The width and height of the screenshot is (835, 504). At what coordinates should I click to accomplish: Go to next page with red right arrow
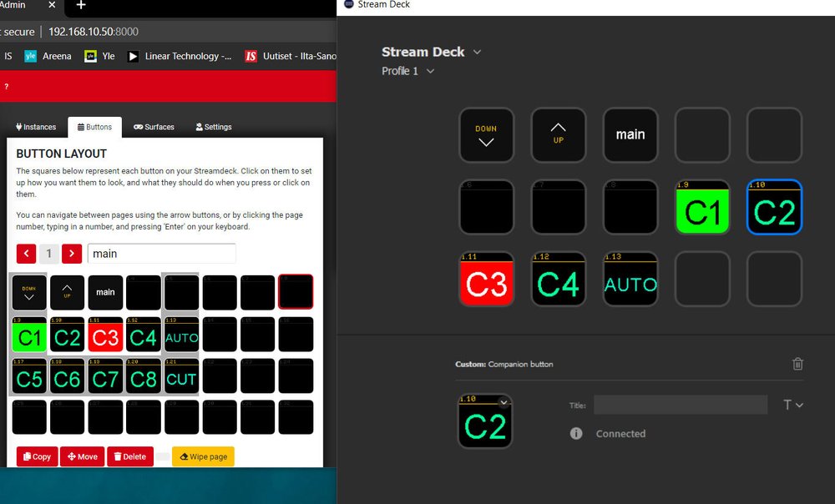pos(72,254)
